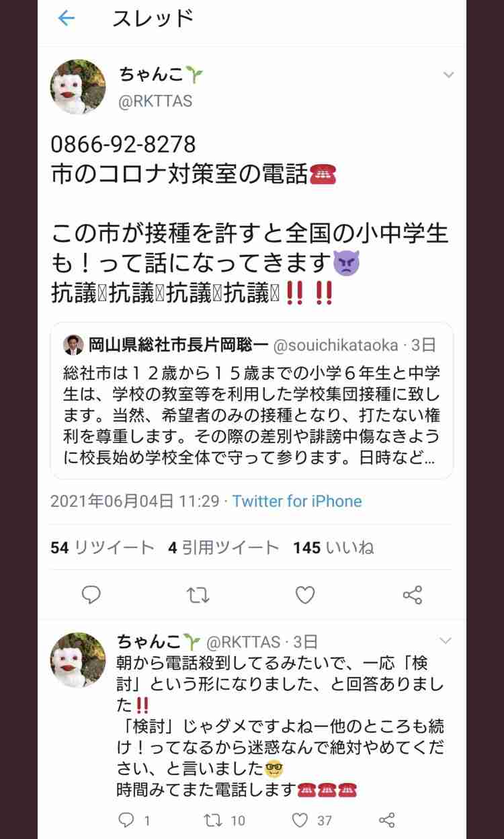Image resolution: width=504 pixels, height=839 pixels.
Task: Like the second tweet with 37 likes
Action: click(312, 820)
